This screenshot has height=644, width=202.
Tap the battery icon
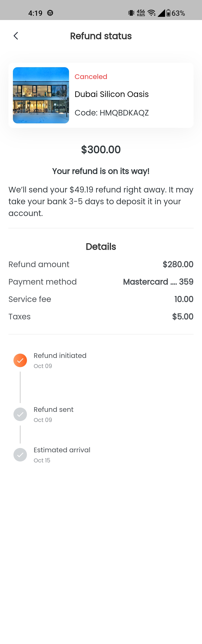[169, 13]
